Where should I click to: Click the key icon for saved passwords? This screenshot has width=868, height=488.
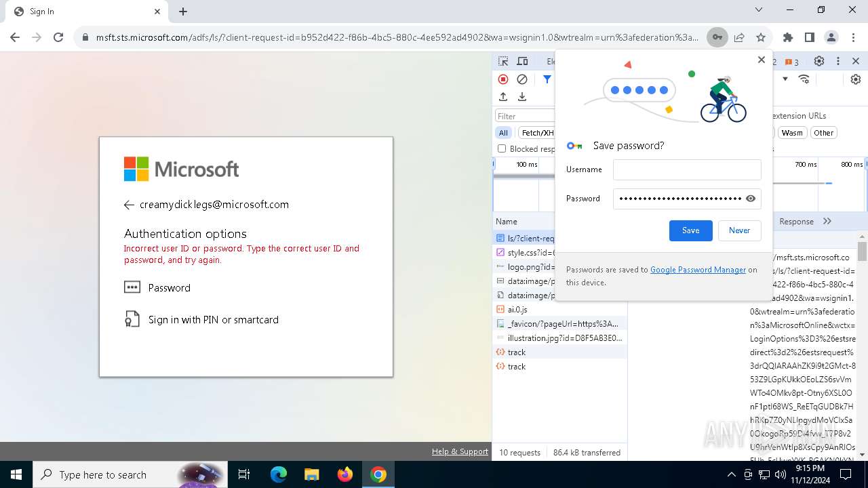(x=717, y=37)
